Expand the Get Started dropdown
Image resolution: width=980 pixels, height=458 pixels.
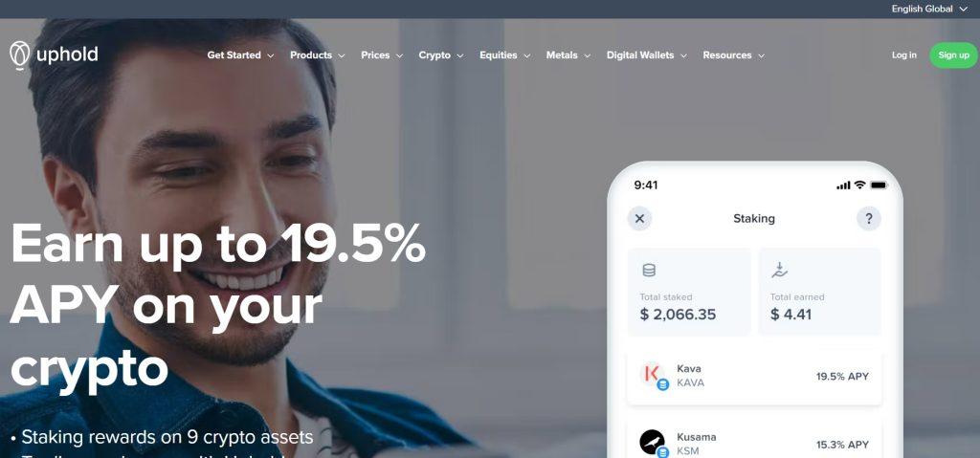point(240,55)
